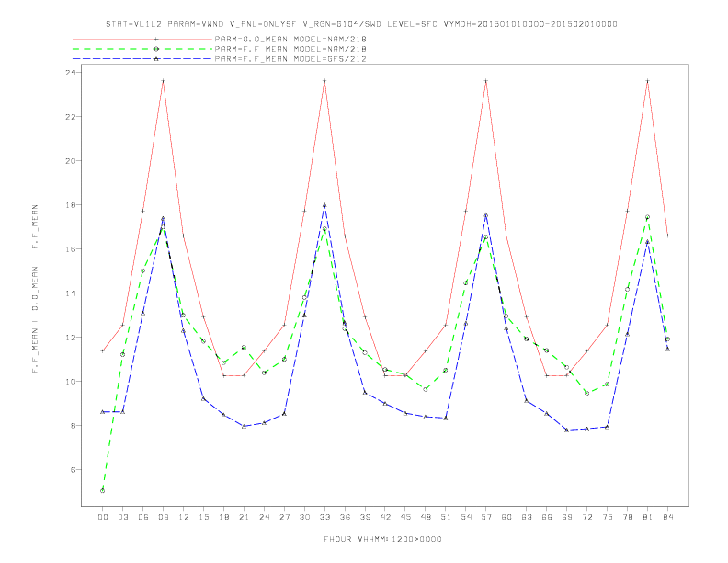
Task: Click red line peak at hour 33
Action: click(x=324, y=81)
